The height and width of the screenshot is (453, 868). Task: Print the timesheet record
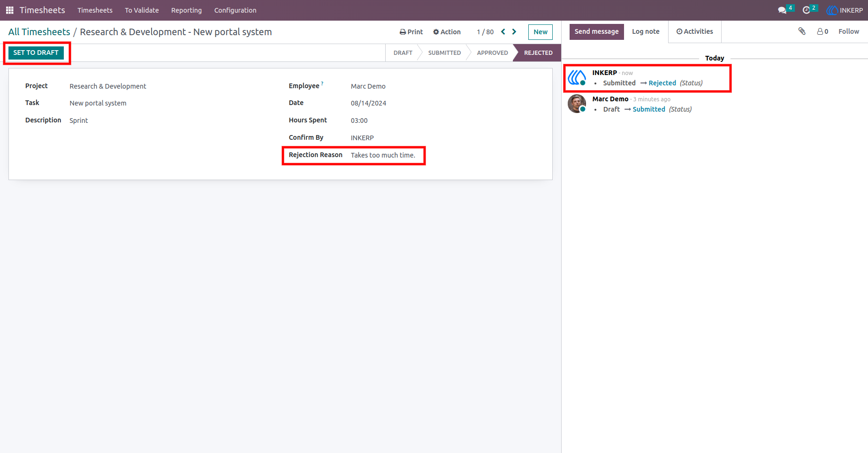411,32
